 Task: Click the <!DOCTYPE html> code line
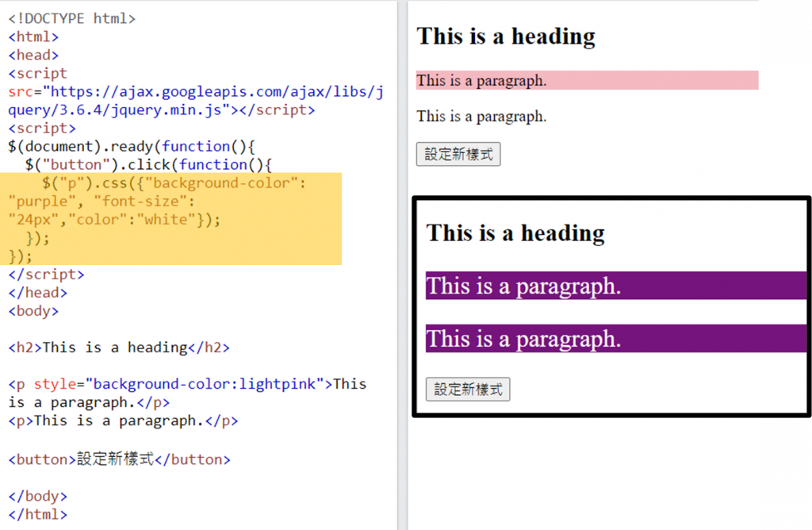point(72,19)
